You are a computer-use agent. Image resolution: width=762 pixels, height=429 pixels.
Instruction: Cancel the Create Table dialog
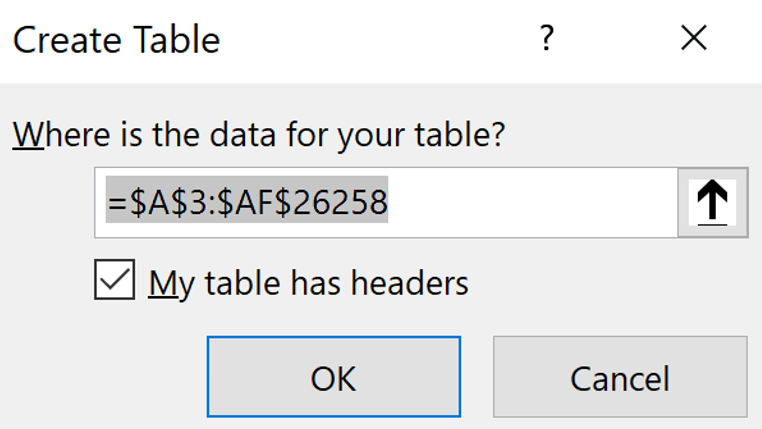click(620, 377)
